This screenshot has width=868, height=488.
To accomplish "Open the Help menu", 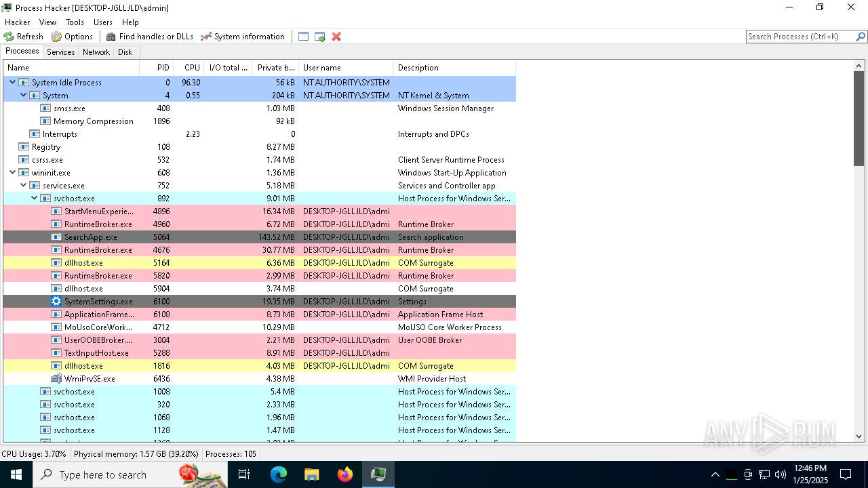I will (130, 22).
